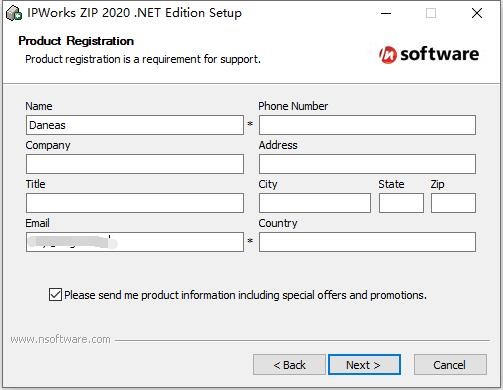The height and width of the screenshot is (390, 503).
Task: Go to the previous step with Back
Action: click(289, 365)
